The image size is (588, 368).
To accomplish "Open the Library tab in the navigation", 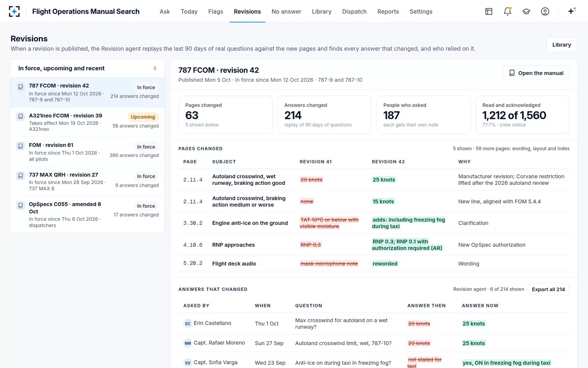I will tap(322, 11).
